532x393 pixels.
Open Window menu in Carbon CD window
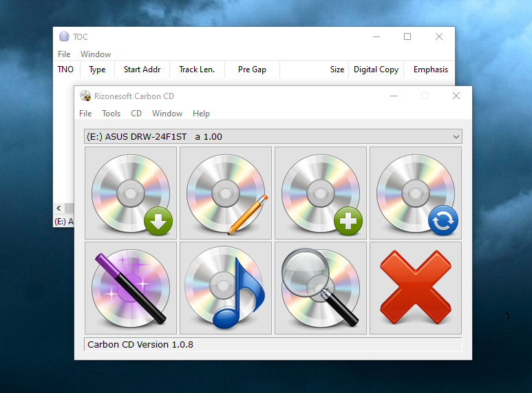click(x=167, y=114)
